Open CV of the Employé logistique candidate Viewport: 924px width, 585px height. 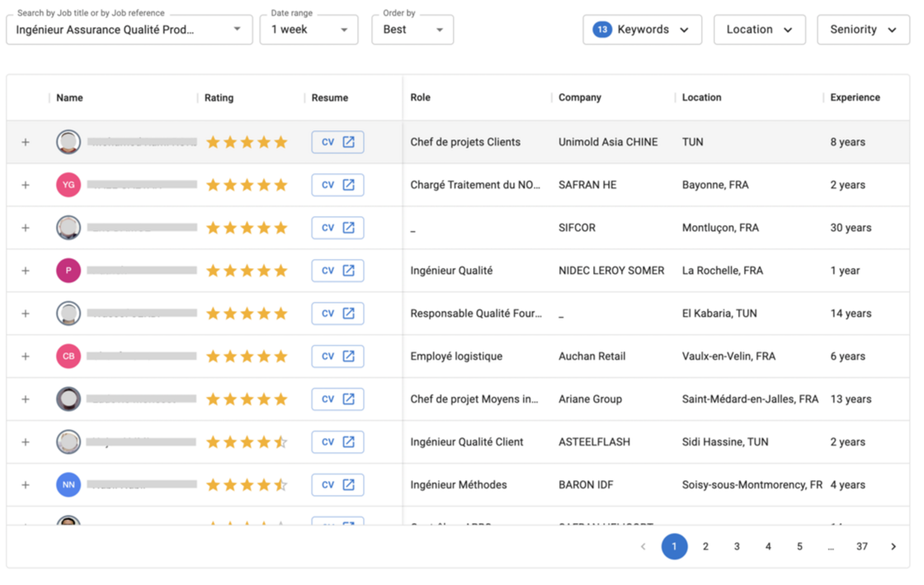[337, 356]
